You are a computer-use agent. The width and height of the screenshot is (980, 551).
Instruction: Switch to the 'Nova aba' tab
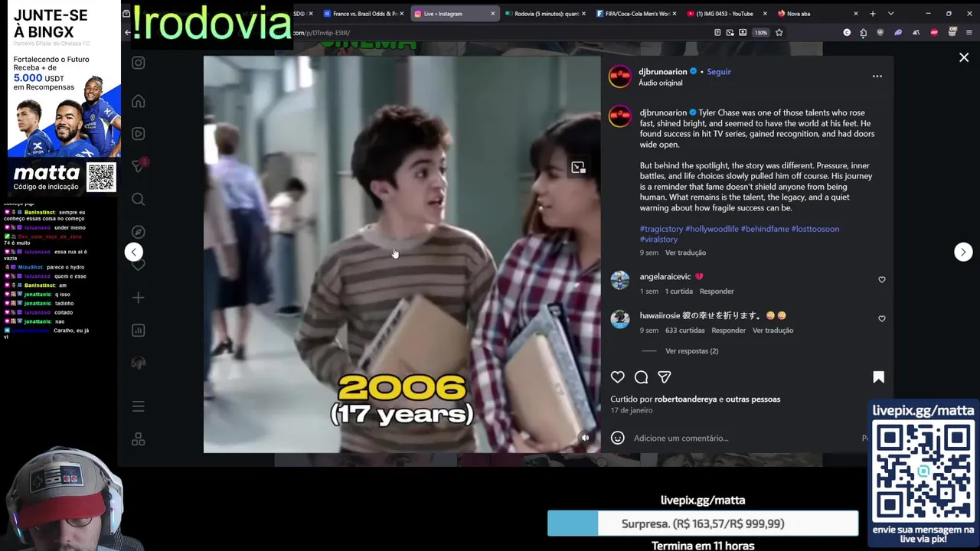(818, 14)
